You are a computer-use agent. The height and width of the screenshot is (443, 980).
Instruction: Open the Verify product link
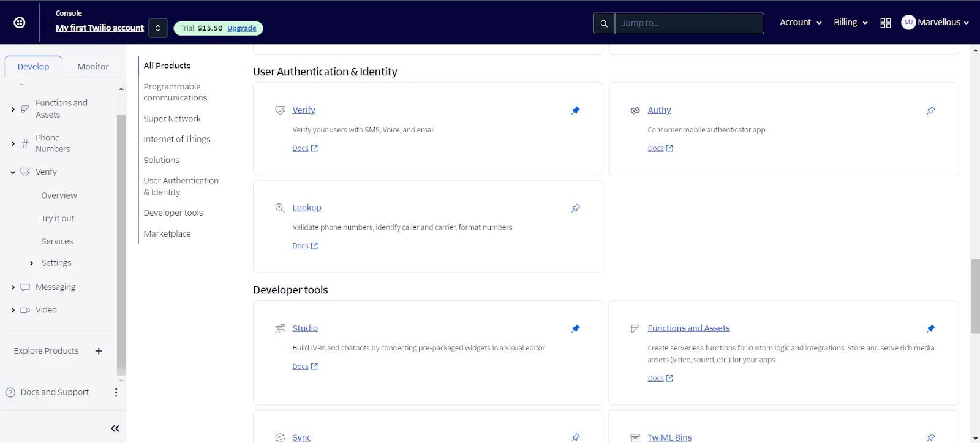[x=304, y=110]
